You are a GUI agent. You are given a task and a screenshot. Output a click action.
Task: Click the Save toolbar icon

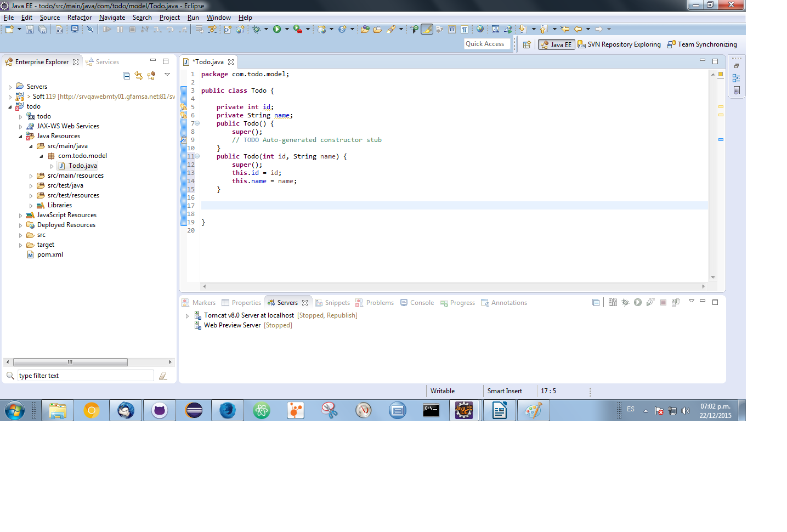(30, 29)
